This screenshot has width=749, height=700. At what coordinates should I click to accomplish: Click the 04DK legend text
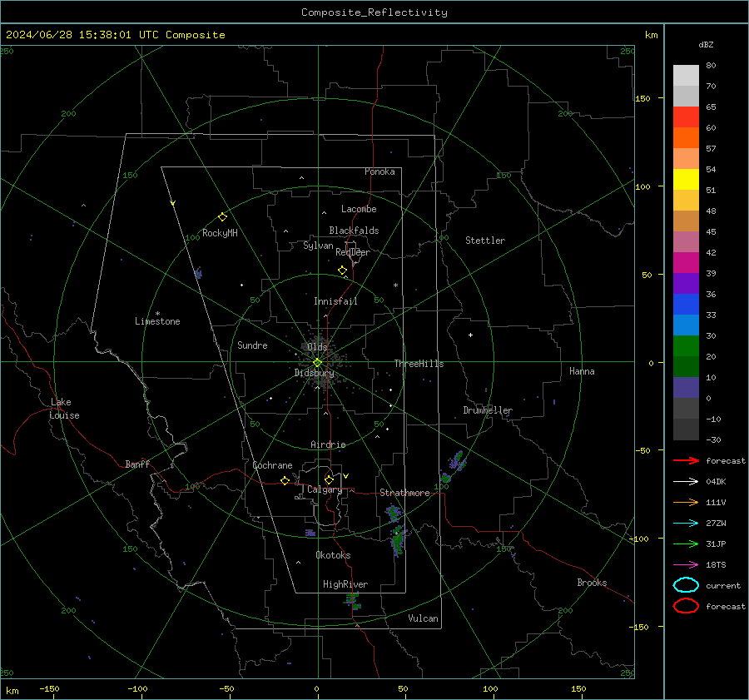click(x=716, y=482)
